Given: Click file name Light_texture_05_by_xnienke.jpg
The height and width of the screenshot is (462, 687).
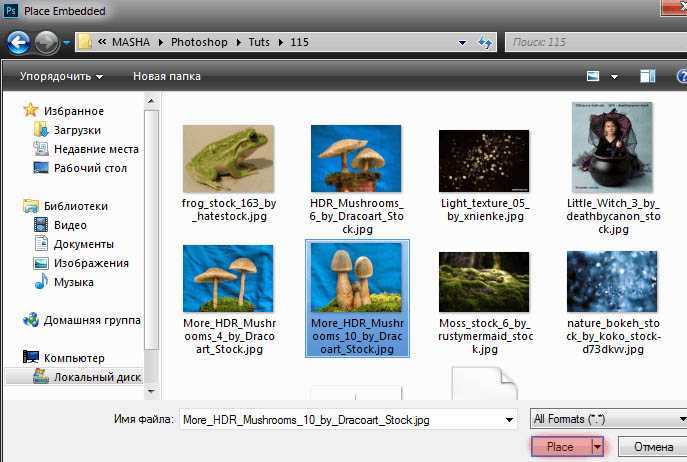Looking at the screenshot, I should (x=485, y=210).
